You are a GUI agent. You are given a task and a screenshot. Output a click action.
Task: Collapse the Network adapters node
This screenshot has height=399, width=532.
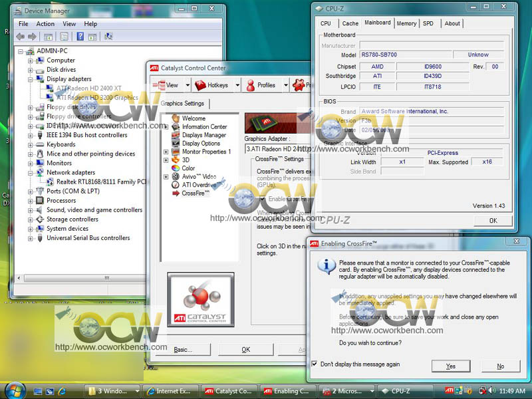[30, 173]
